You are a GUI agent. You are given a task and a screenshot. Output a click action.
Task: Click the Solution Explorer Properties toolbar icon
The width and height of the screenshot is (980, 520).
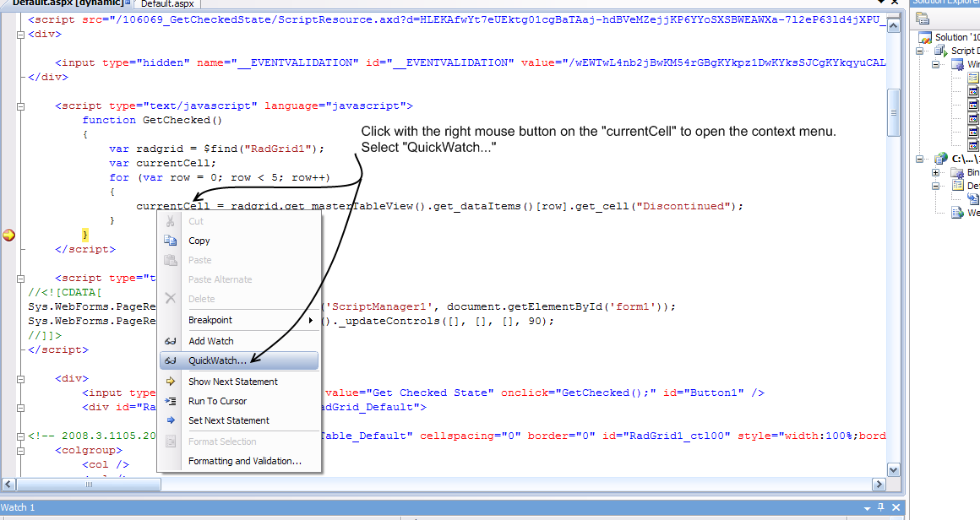(x=923, y=18)
